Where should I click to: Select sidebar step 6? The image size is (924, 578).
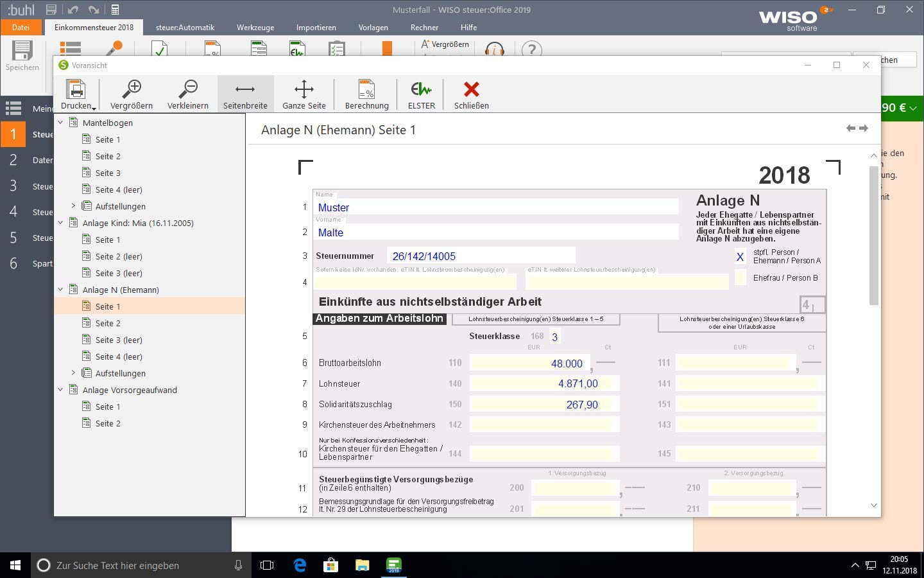point(13,263)
